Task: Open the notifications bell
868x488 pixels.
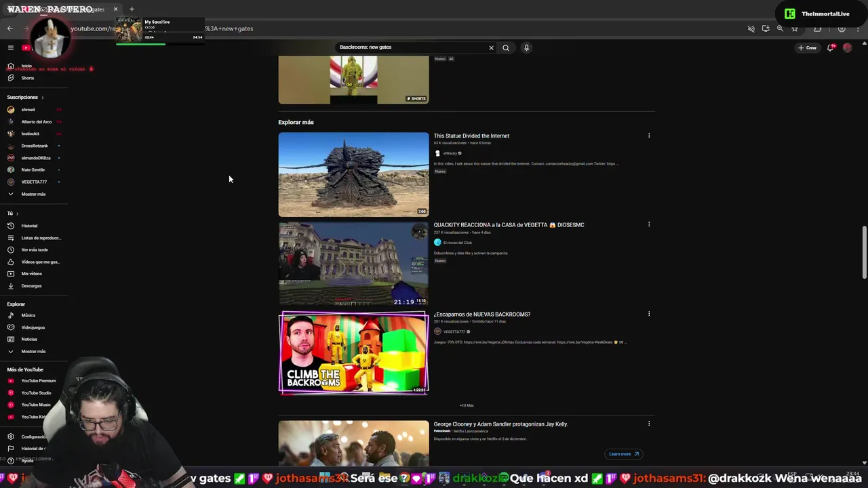Action: pyautogui.click(x=830, y=47)
